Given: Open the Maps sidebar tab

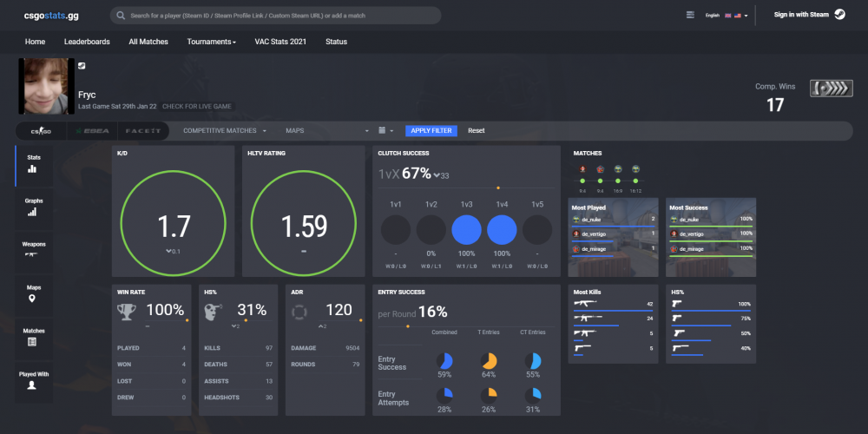Looking at the screenshot, I should click(35, 294).
